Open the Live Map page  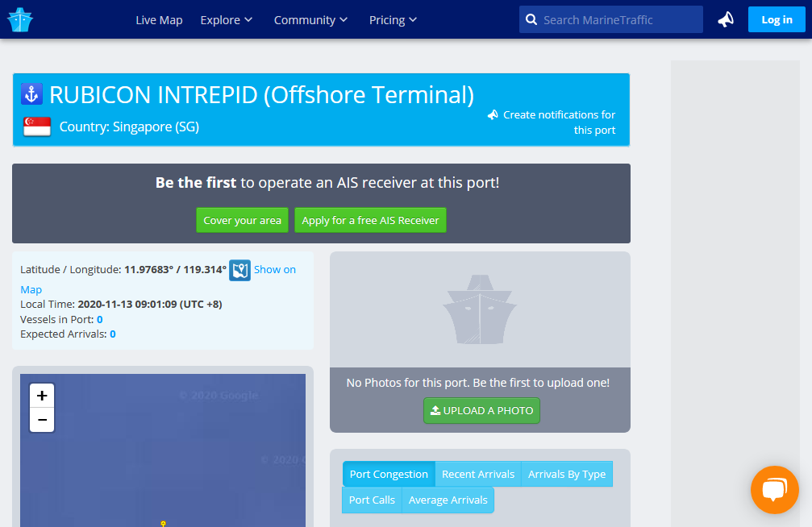click(x=159, y=20)
